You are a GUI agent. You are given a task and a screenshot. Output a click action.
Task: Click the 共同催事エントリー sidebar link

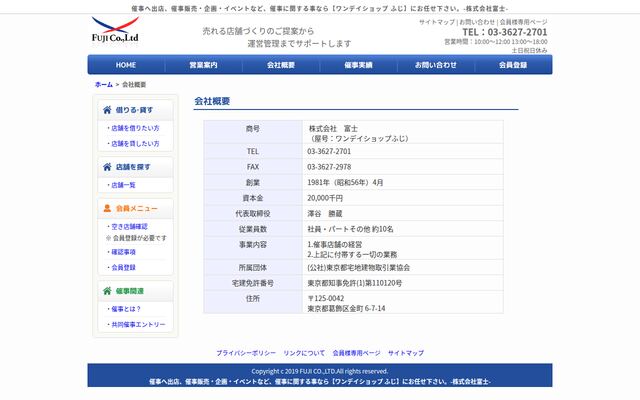coord(138,324)
